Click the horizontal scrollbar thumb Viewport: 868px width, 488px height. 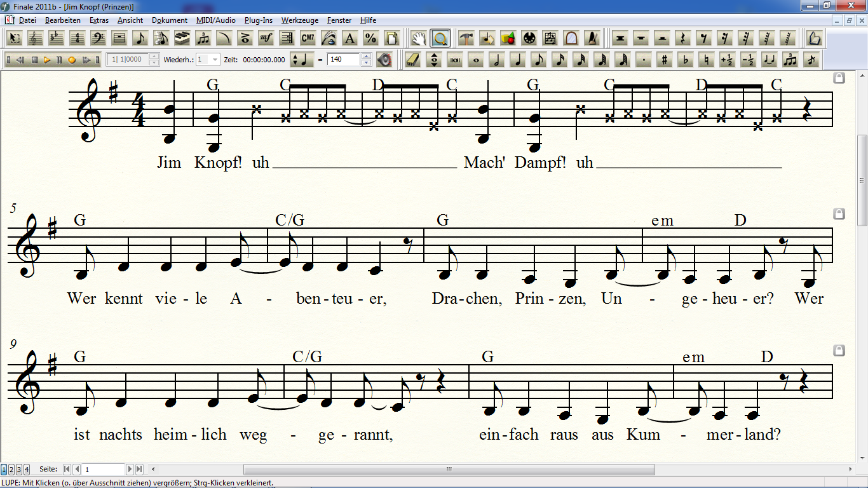(449, 470)
